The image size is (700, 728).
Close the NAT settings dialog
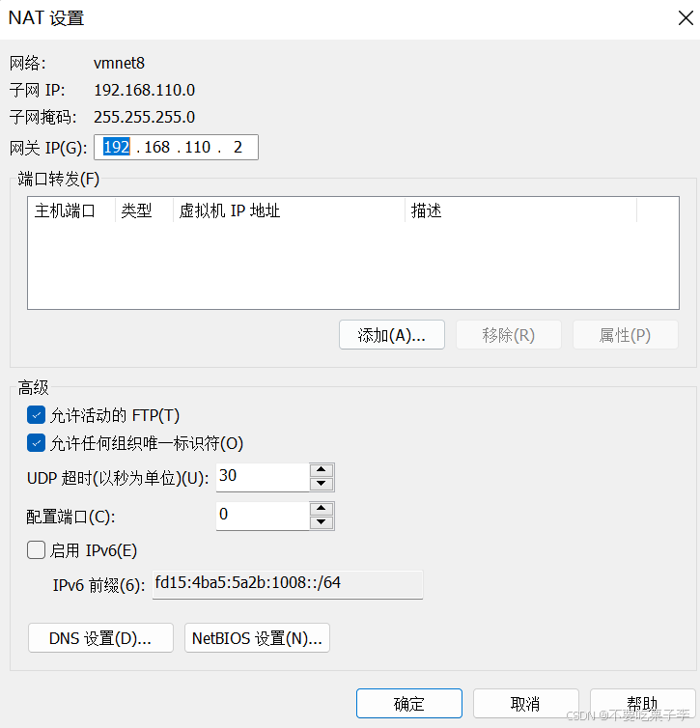(x=686, y=18)
